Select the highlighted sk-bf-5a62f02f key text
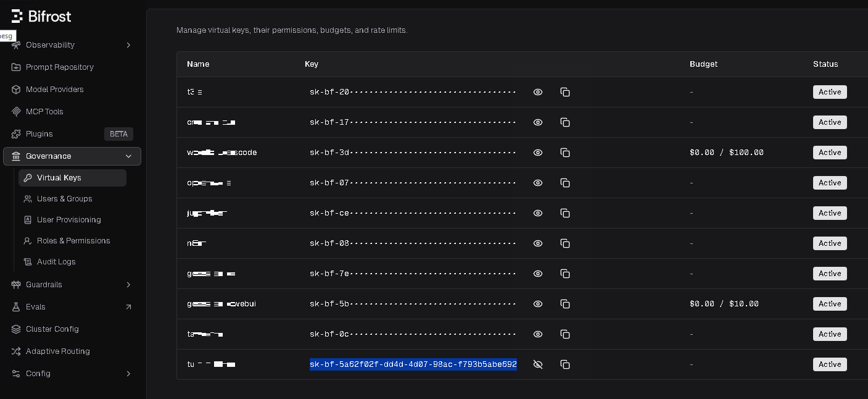The width and height of the screenshot is (868, 399). point(413,364)
